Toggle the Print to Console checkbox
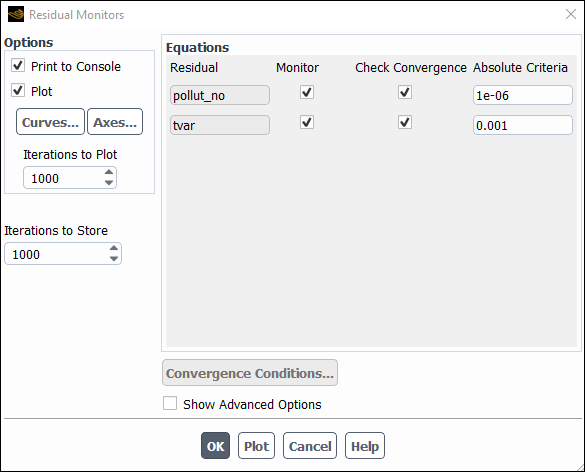Screen dimensions: 585x472 [x=18, y=66]
